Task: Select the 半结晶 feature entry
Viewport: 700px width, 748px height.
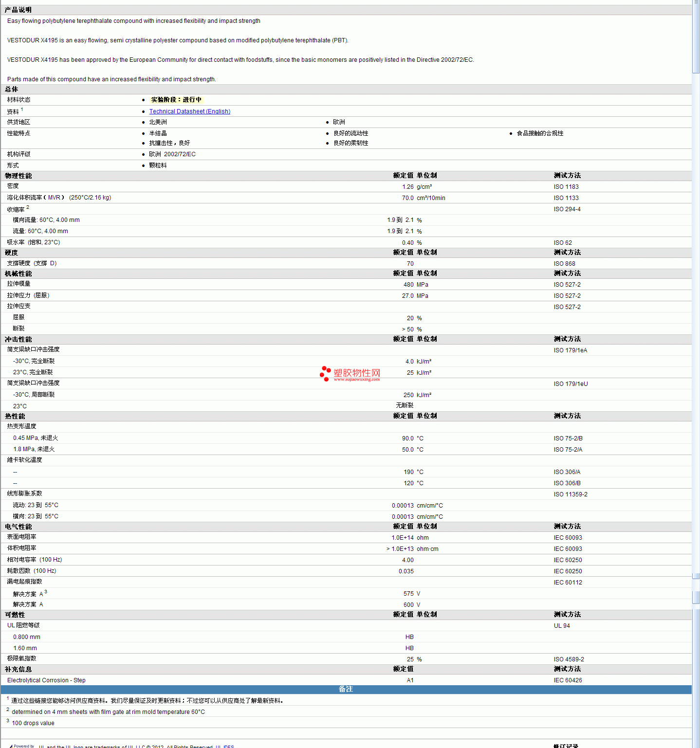Action: (x=158, y=133)
